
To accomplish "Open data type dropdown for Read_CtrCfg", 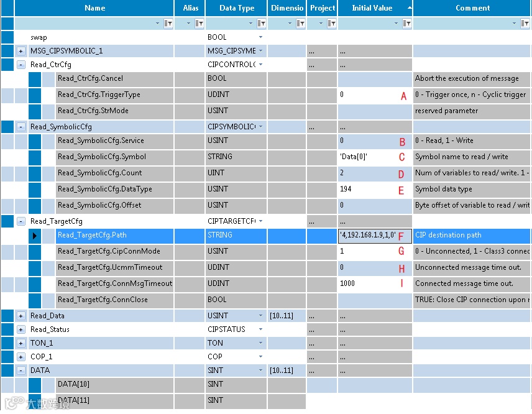I will click(260, 65).
